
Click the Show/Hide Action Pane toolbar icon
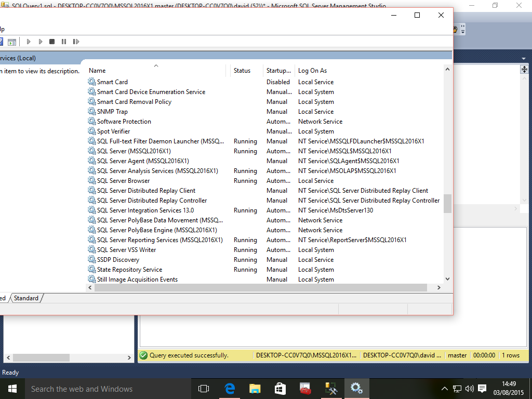pyautogui.click(x=12, y=42)
